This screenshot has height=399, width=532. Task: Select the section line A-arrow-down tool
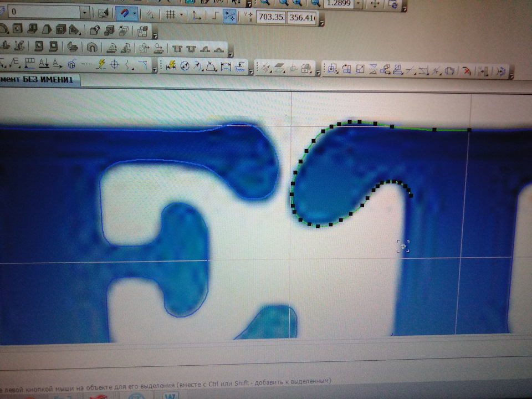tap(44, 63)
